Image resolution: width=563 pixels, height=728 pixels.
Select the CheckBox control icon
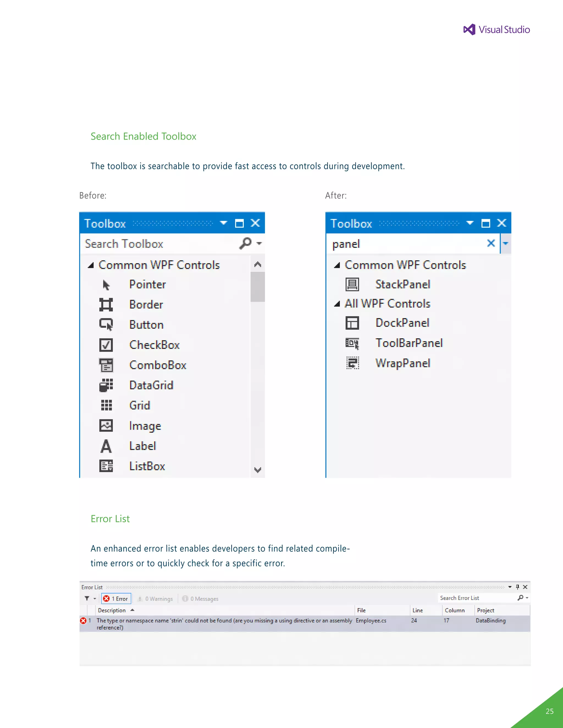pos(106,345)
